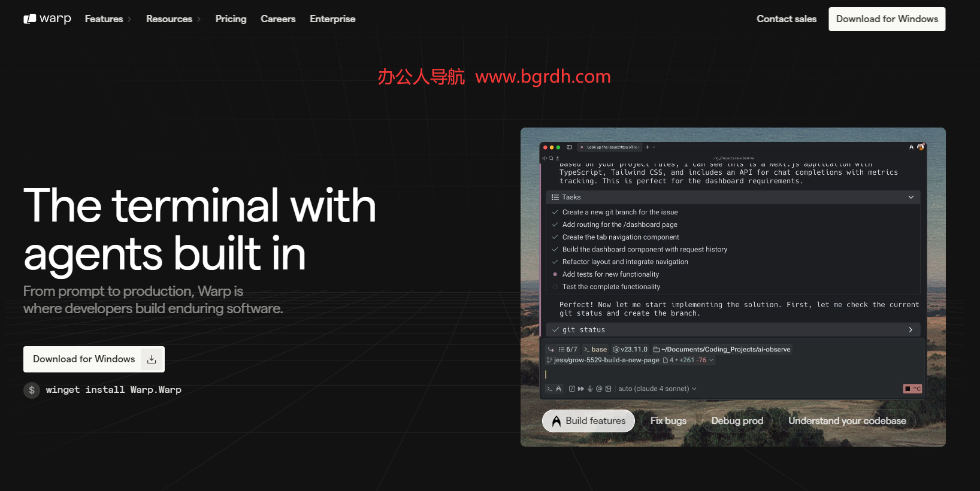The image size is (980, 491).
Task: Click the git branch jess/grow-5529 chip
Action: (603, 360)
